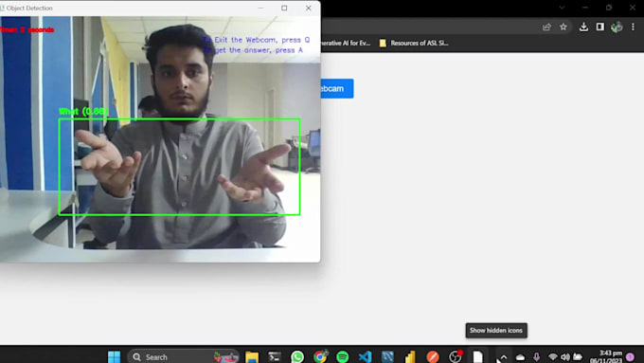Open the volume control in tray
The image size is (644, 363).
tap(565, 356)
